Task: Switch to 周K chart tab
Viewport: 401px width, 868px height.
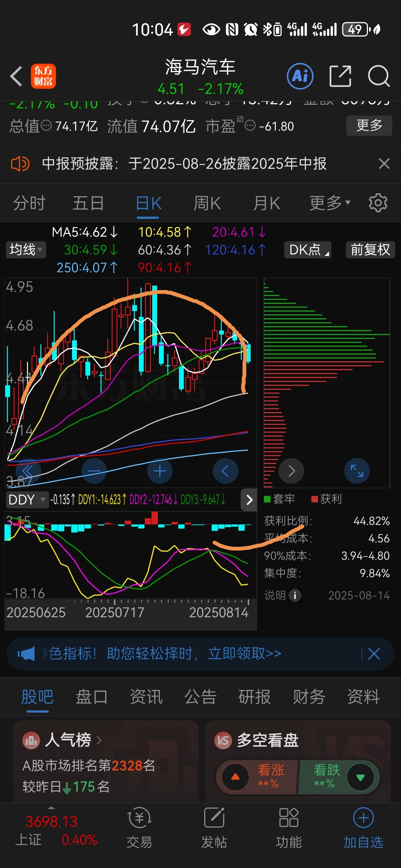Action: tap(207, 203)
